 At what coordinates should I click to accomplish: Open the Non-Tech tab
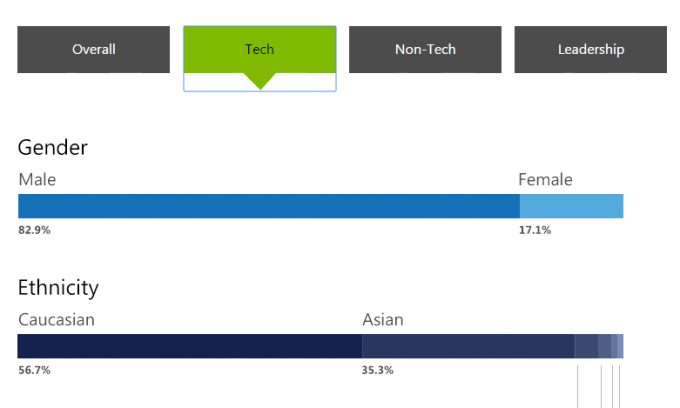coord(425,49)
